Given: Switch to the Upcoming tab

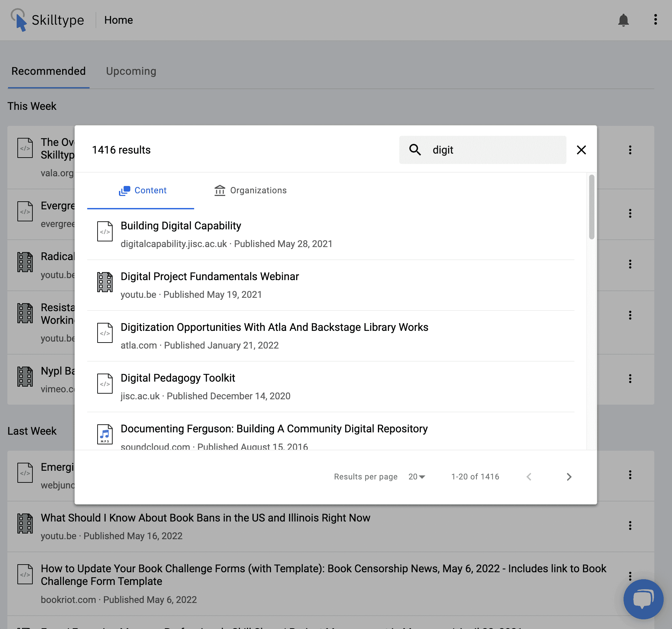Looking at the screenshot, I should [x=131, y=71].
